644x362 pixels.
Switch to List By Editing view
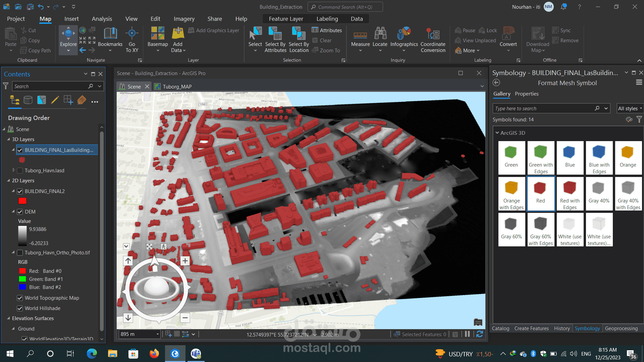pos(55,100)
